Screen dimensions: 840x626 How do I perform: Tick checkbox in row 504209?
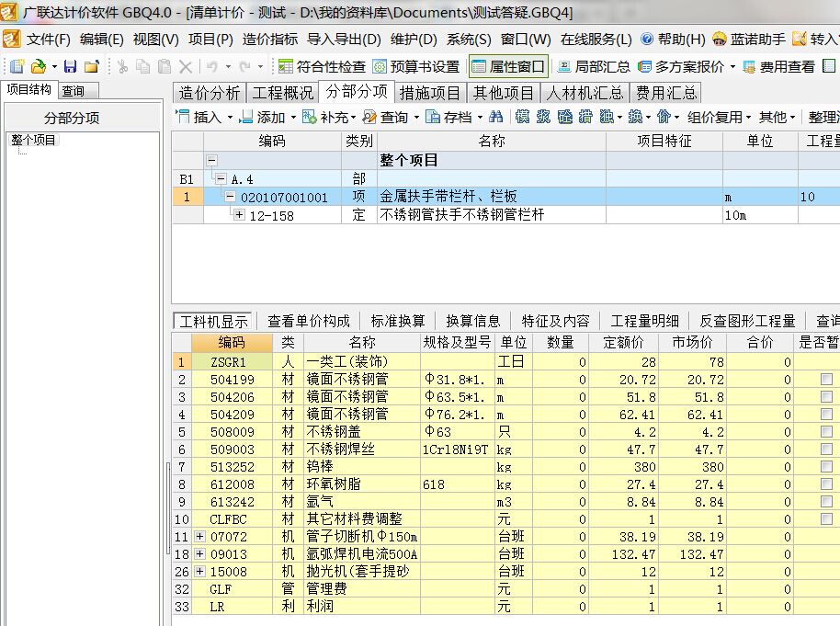coord(826,414)
